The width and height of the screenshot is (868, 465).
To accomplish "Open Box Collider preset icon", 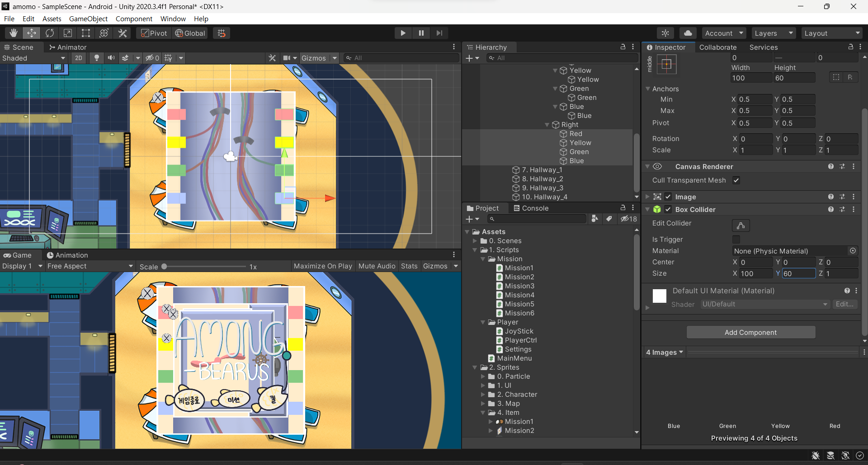I will click(x=842, y=209).
